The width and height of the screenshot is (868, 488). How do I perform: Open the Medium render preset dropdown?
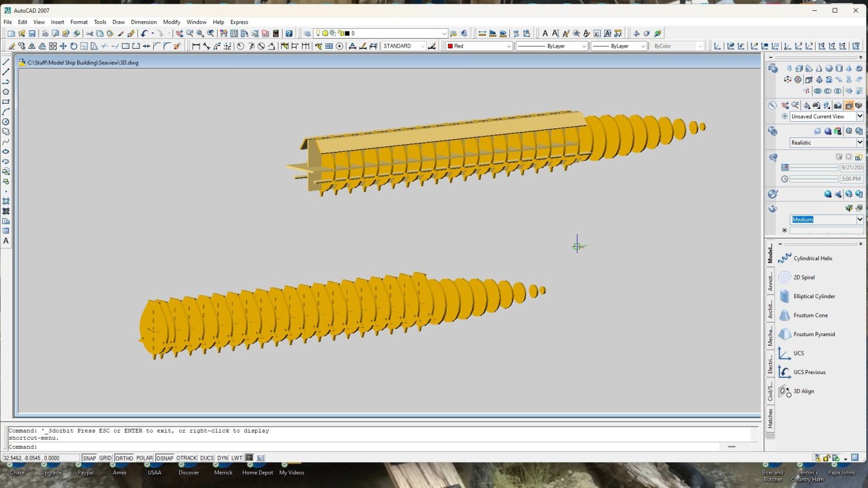[826, 219]
